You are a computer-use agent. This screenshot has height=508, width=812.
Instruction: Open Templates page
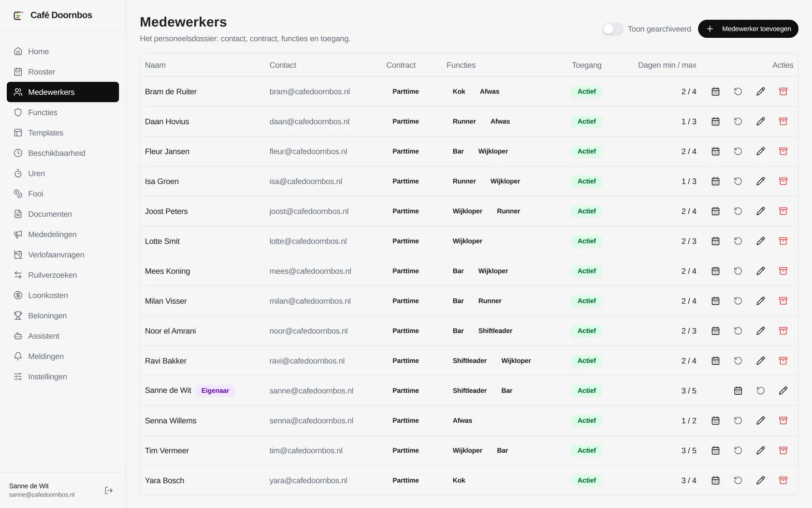63,133
